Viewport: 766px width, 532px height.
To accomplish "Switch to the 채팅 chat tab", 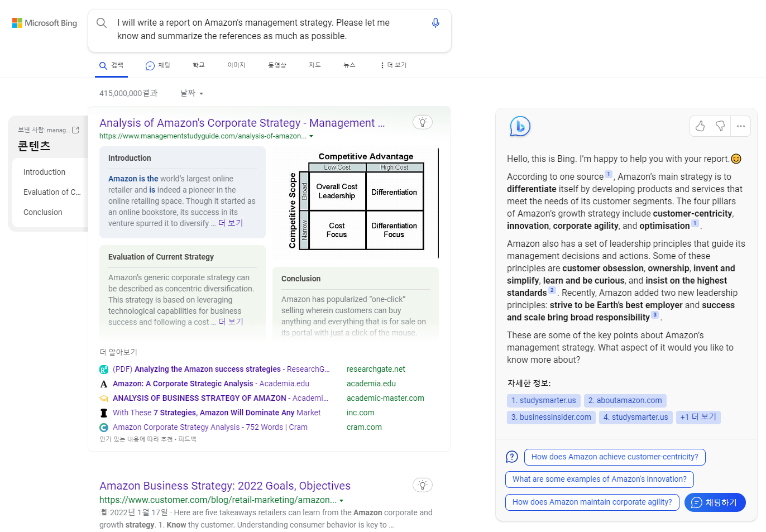I will coord(157,65).
